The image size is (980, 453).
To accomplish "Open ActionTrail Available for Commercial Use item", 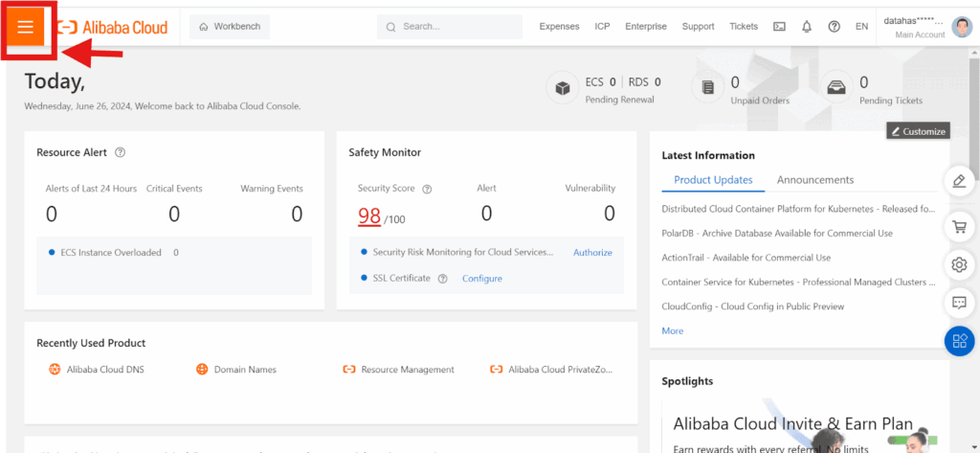I will tap(746, 258).
